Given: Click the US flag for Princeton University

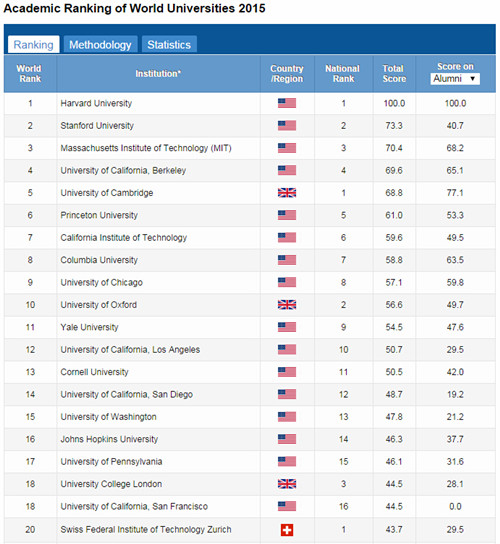Looking at the screenshot, I should click(x=287, y=215).
